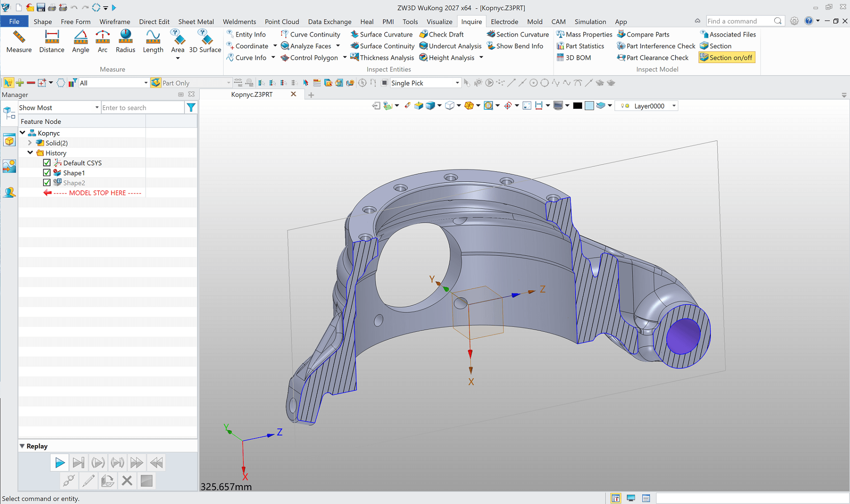The image size is (850, 504).
Task: Switch to the Sheet Metal ribbon tab
Action: tap(196, 21)
